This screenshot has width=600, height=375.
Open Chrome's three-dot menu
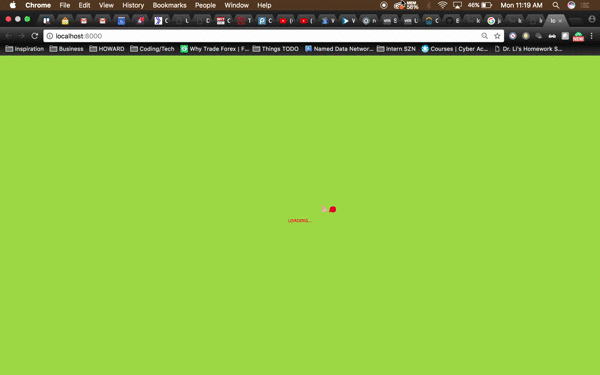592,36
